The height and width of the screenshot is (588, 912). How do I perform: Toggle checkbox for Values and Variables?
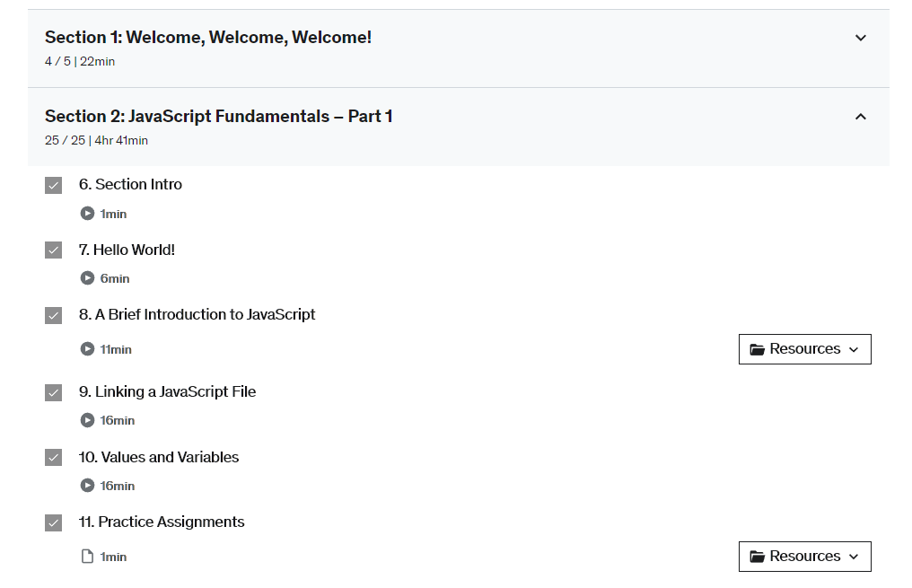click(x=54, y=458)
